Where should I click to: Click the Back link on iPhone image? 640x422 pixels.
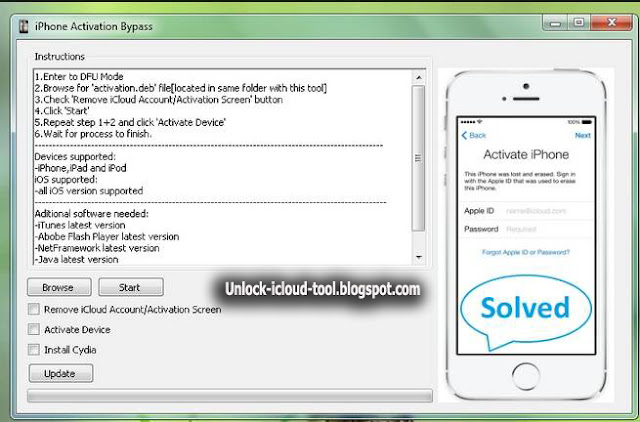coord(473,135)
